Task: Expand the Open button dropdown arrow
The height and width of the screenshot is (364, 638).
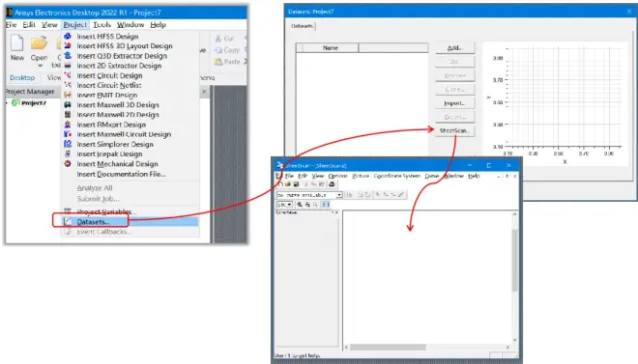Action: click(40, 66)
